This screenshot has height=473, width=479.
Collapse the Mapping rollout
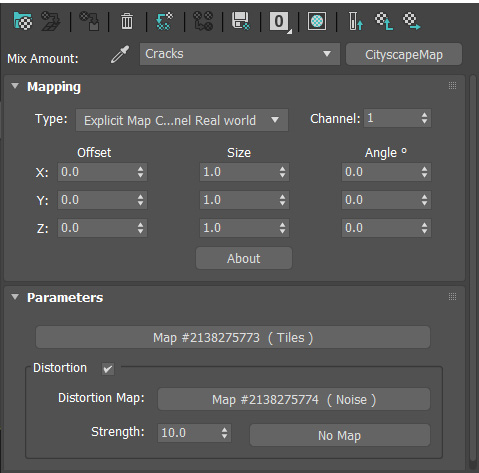coord(15,86)
